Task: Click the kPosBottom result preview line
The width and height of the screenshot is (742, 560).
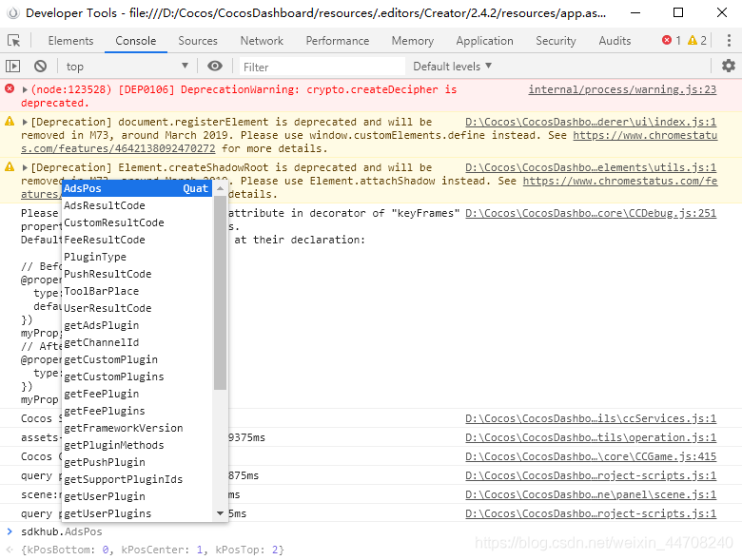Action: click(152, 550)
